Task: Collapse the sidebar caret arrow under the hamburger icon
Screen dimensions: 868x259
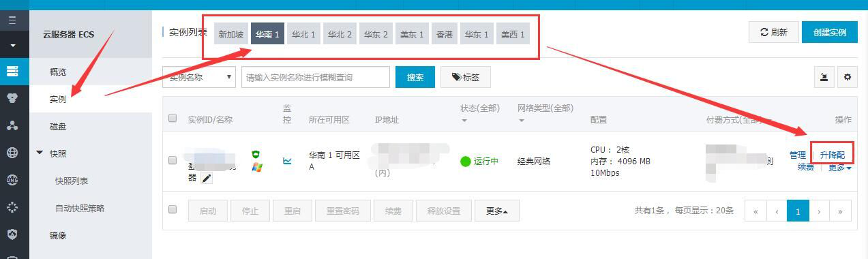Action: pos(12,46)
